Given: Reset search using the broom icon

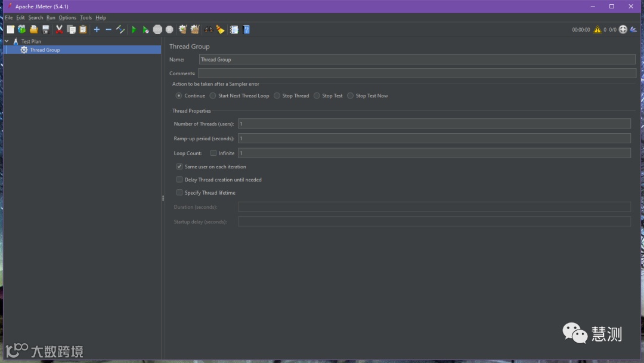Looking at the screenshot, I should point(221,29).
